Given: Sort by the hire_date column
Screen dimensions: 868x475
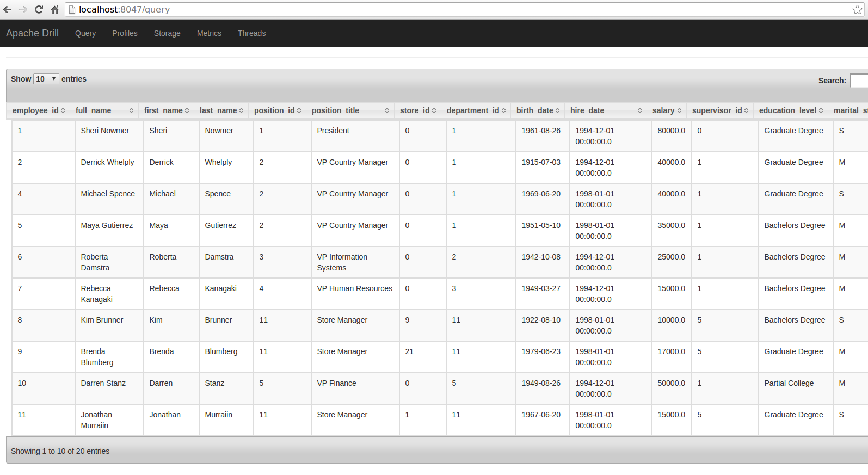Looking at the screenshot, I should tap(605, 110).
